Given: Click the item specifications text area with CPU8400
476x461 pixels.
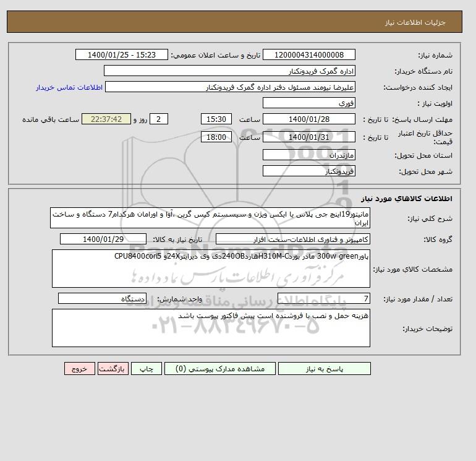Looking at the screenshot, I should tap(211, 269).
